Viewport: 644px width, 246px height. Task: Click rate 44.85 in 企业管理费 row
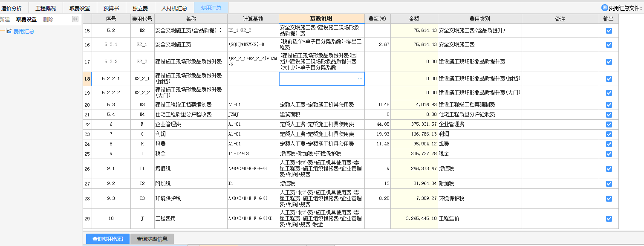(377, 124)
